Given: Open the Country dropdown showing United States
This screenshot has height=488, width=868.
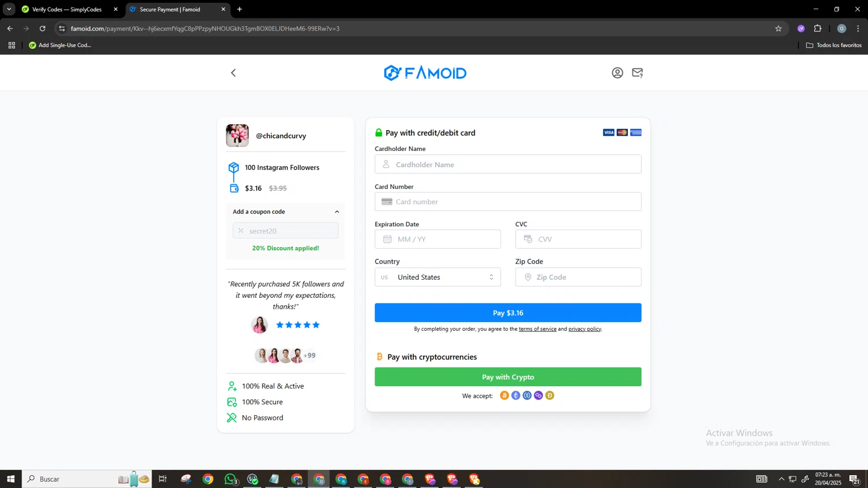Looking at the screenshot, I should tap(437, 277).
